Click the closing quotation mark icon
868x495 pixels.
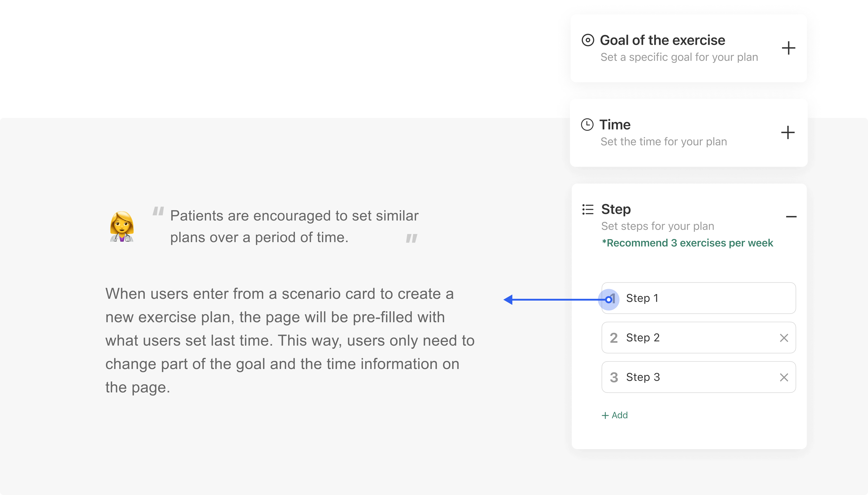coord(411,238)
